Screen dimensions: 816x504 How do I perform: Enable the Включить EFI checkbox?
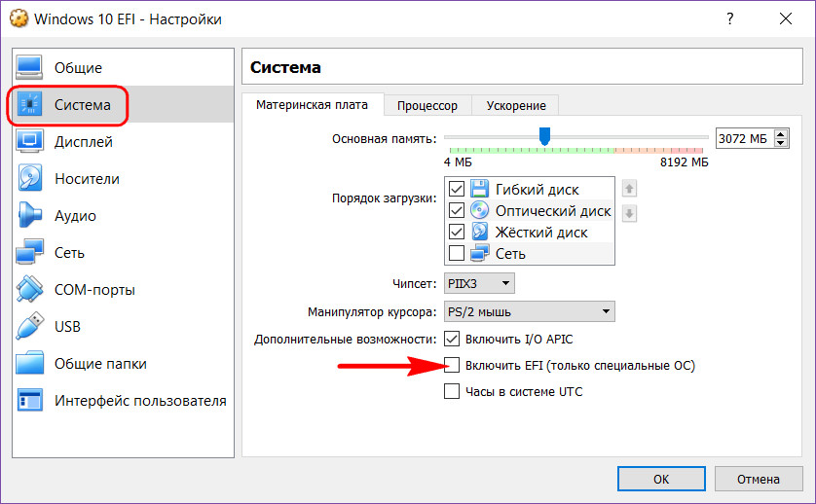pyautogui.click(x=452, y=365)
